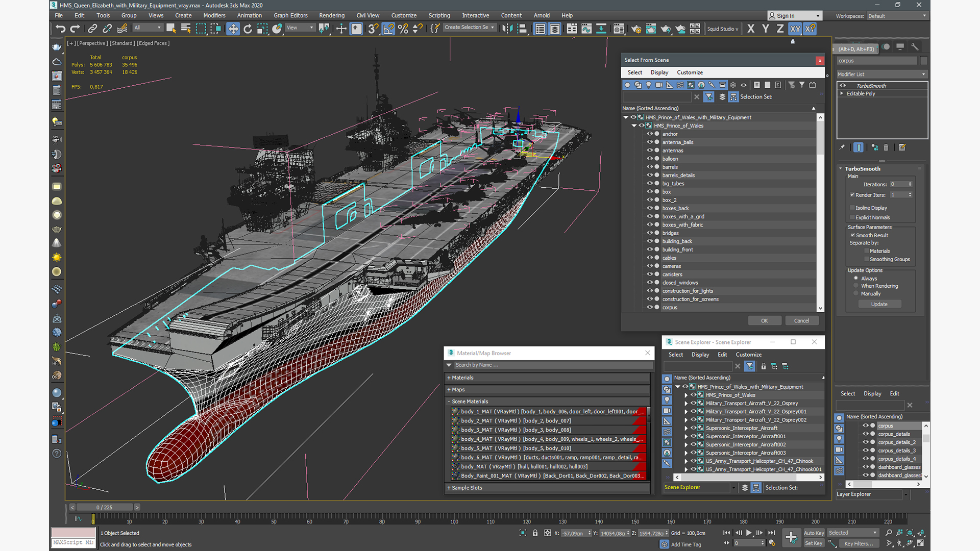The image size is (980, 551).
Task: Hide the anchor object in Select From Scene
Action: (x=650, y=134)
